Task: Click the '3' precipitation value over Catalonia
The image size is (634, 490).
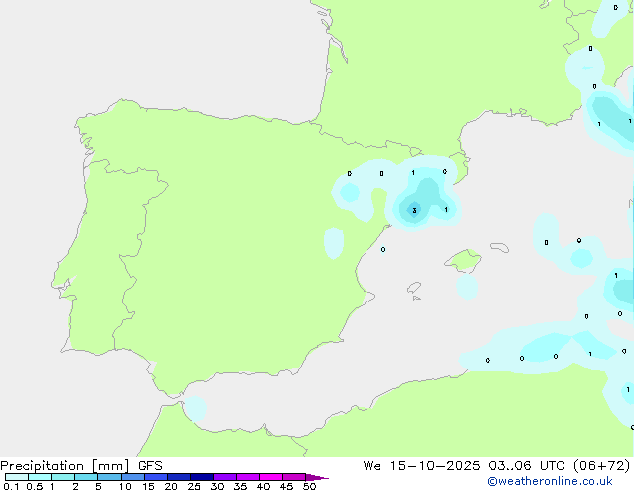Action: (x=414, y=211)
